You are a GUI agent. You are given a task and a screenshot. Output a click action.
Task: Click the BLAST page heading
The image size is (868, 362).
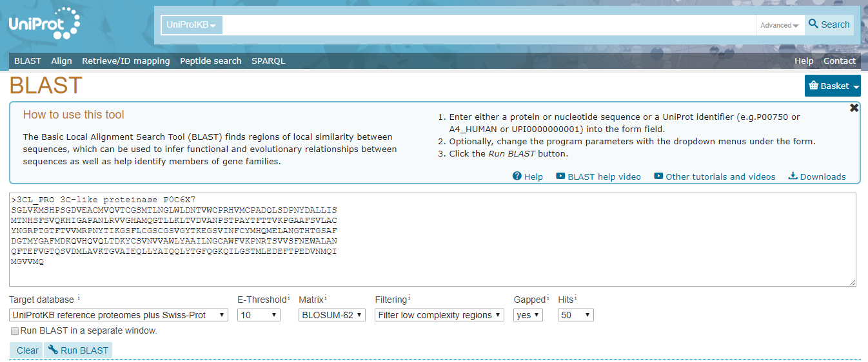[x=46, y=86]
